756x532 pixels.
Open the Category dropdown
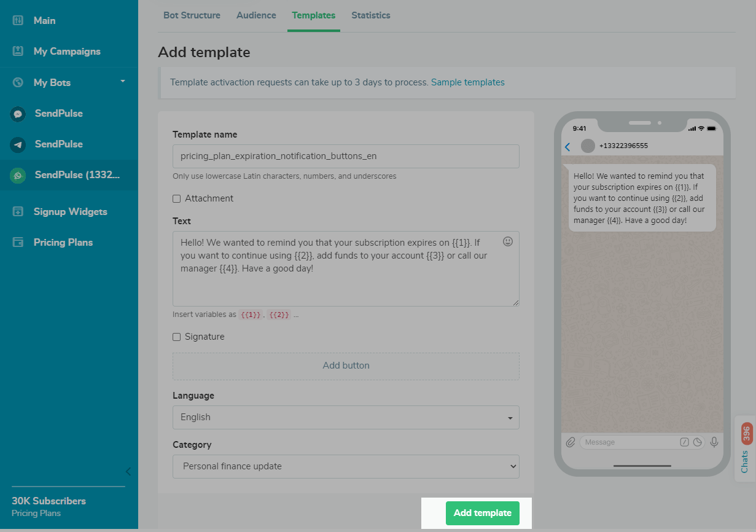click(346, 466)
